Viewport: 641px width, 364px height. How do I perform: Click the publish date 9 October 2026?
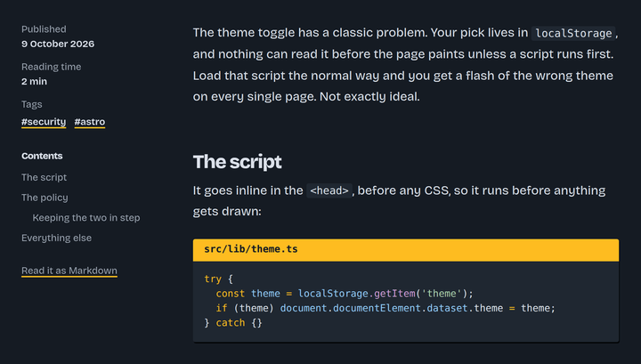pyautogui.click(x=58, y=44)
